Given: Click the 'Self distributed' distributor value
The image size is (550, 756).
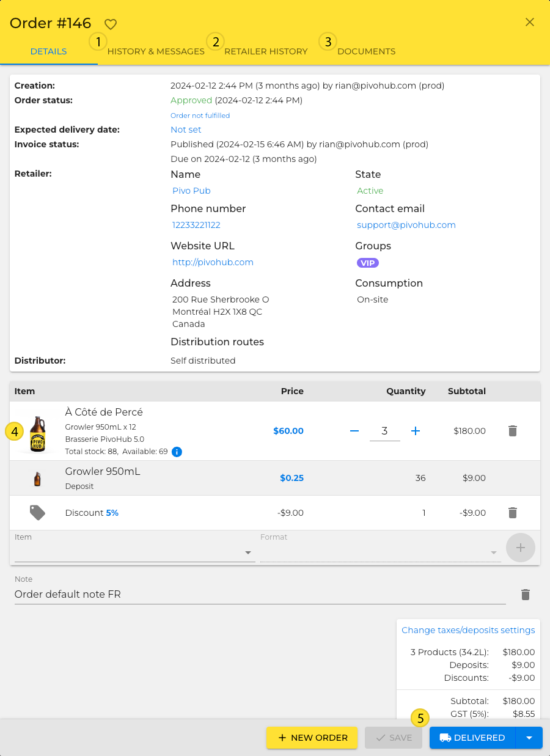Looking at the screenshot, I should [203, 361].
